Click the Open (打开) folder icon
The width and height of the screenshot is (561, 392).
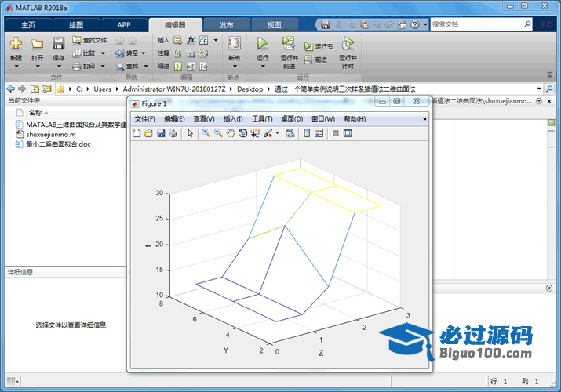coord(37,44)
